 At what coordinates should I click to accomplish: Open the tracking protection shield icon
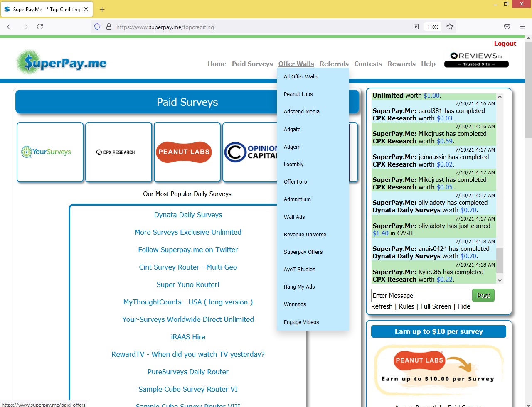click(97, 27)
